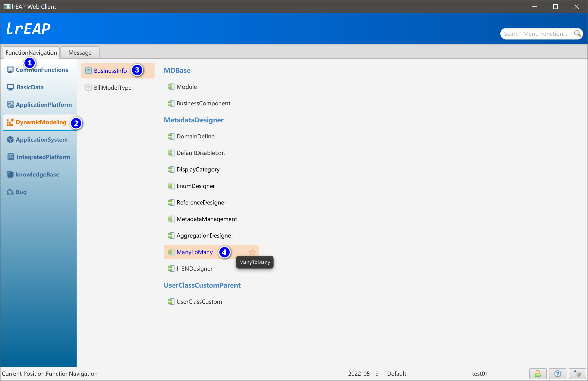The image size is (588, 381).
Task: Click the DynamicModeling orange blocks icon
Action: pyautogui.click(x=10, y=122)
